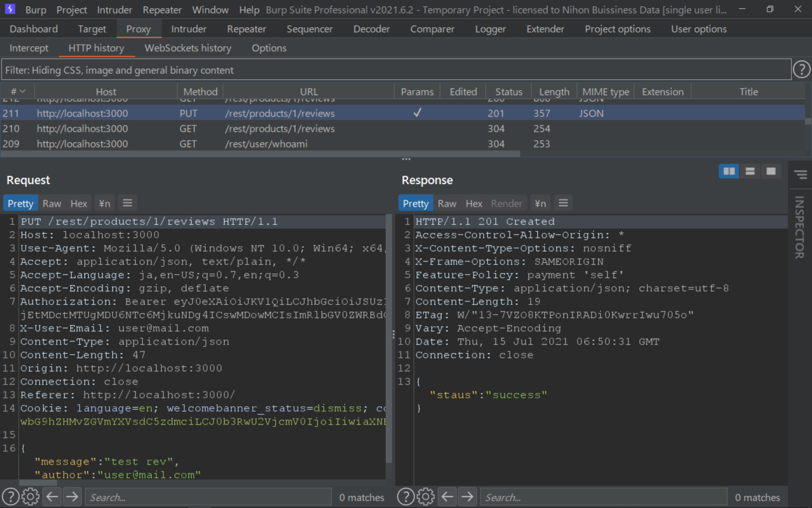Select history row 210 GET reviews
Viewport: 812px width, 508px height.
pyautogui.click(x=403, y=129)
